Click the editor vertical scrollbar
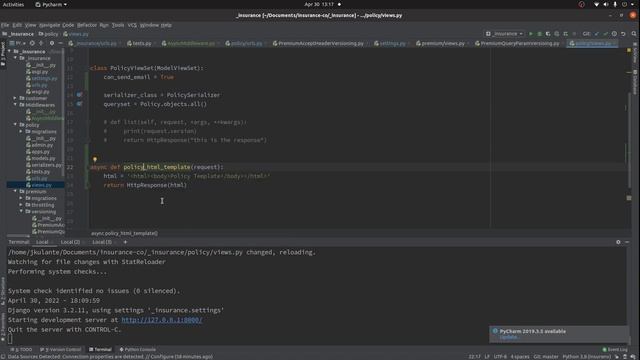This screenshot has height=360, width=640. (629, 139)
